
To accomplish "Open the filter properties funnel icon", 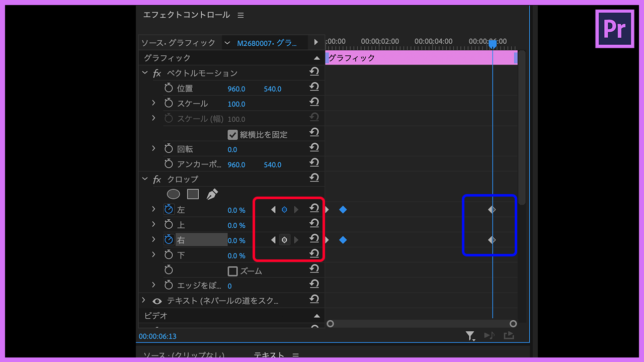I will (470, 336).
